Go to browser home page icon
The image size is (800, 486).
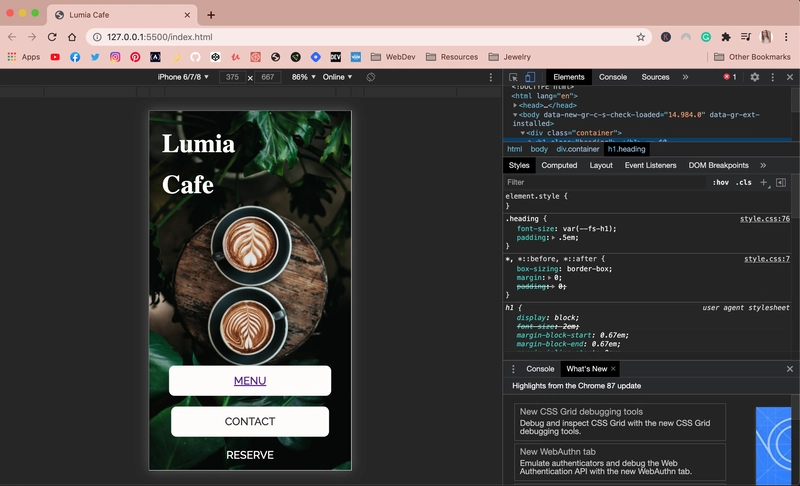[x=72, y=37]
